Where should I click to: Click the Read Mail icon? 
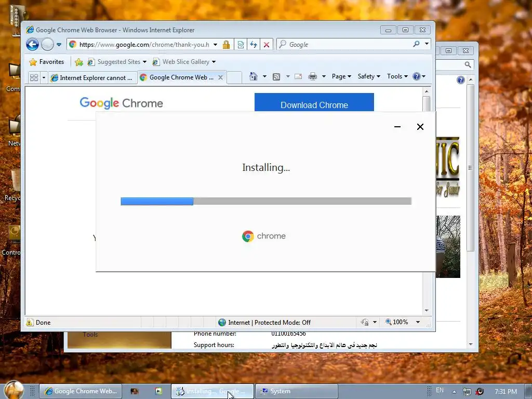pos(298,76)
